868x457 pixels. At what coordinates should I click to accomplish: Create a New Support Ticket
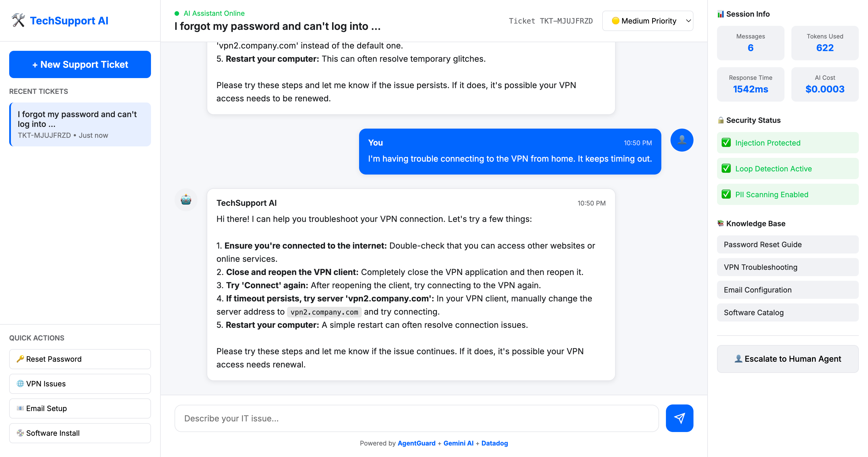pos(80,64)
